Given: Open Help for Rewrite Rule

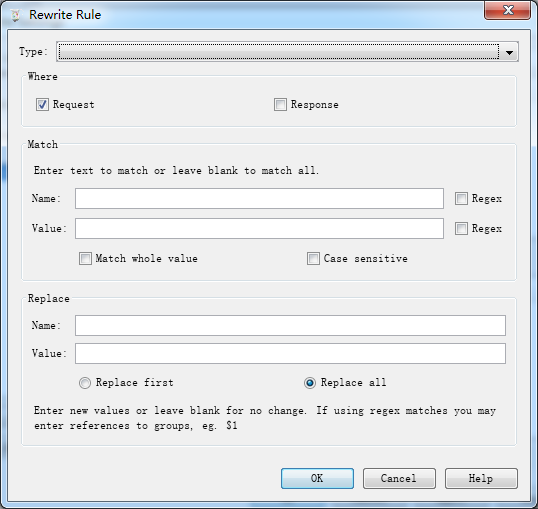Looking at the screenshot, I should pyautogui.click(x=481, y=478).
